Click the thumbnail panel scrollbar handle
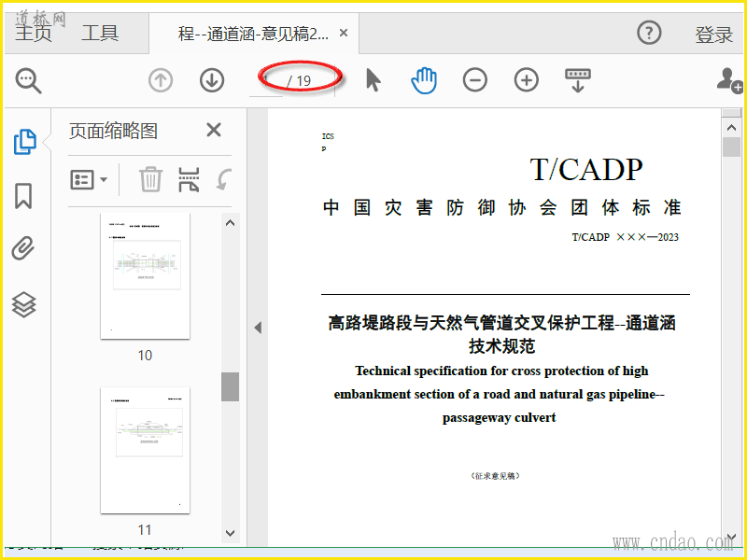 click(230, 386)
